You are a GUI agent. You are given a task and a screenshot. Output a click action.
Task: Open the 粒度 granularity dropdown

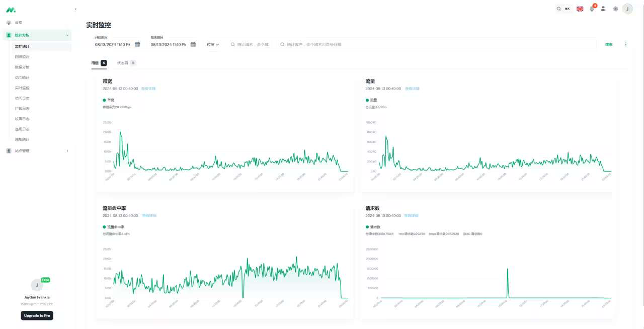(213, 45)
